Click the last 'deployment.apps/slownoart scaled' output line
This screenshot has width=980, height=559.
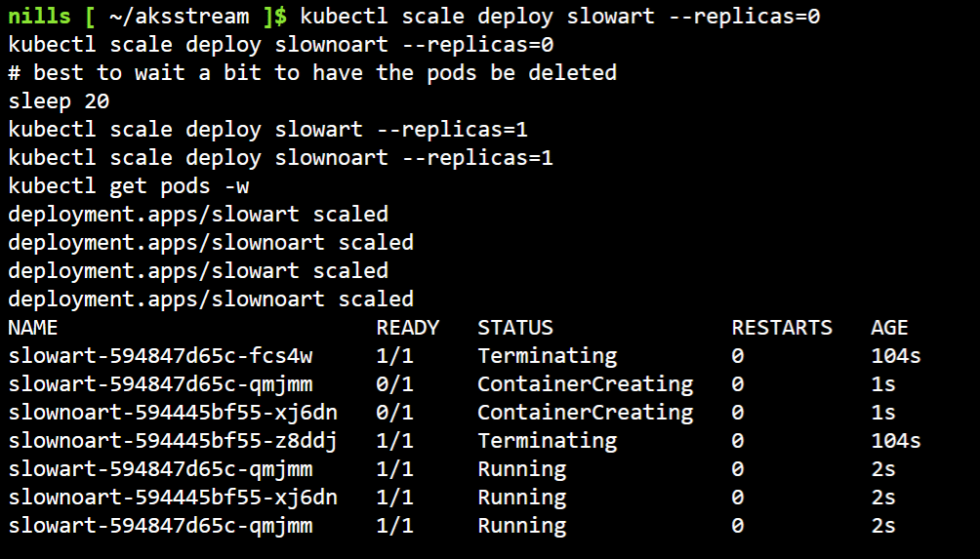pyautogui.click(x=211, y=299)
